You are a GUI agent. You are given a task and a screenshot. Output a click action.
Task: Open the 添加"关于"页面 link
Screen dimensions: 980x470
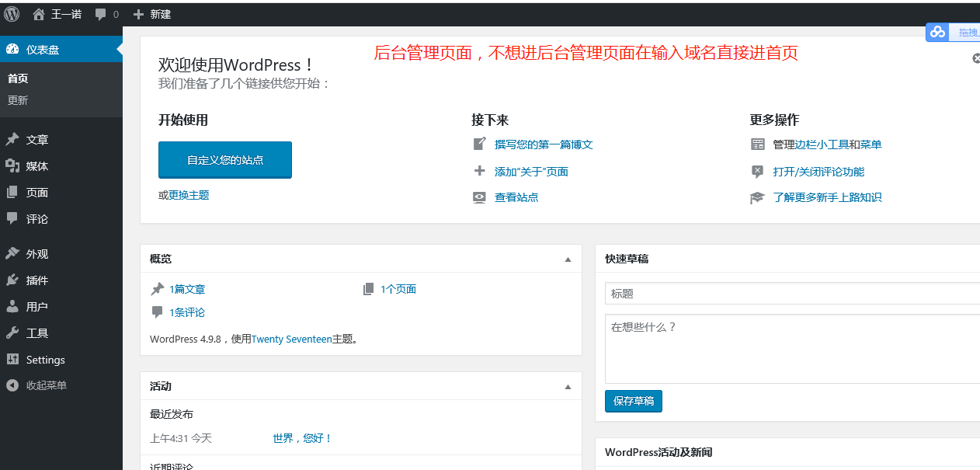point(531,172)
